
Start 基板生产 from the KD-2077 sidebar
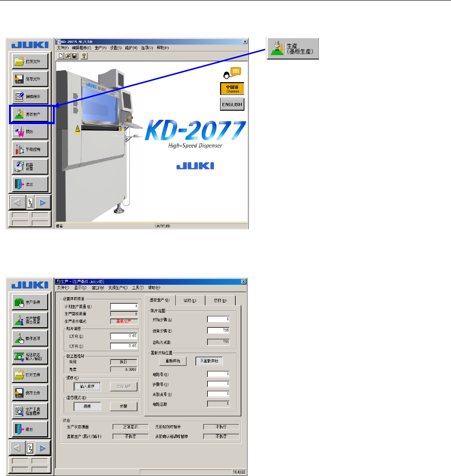tap(30, 114)
